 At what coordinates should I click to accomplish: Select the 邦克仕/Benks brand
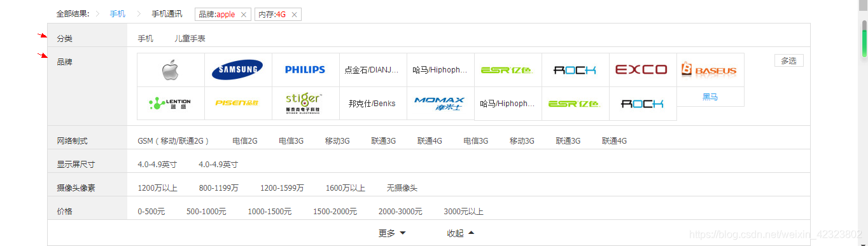373,104
